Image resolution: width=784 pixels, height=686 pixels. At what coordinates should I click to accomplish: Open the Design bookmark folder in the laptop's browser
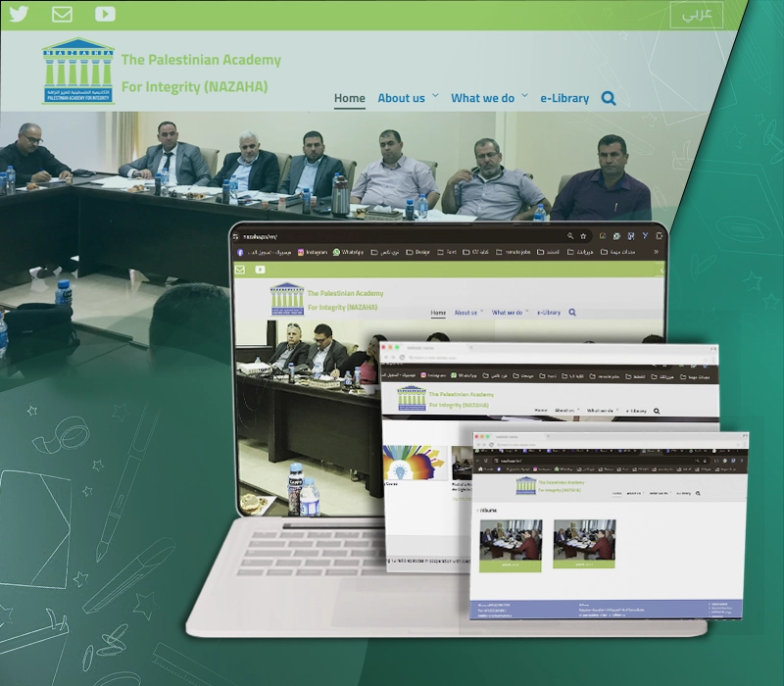(417, 252)
